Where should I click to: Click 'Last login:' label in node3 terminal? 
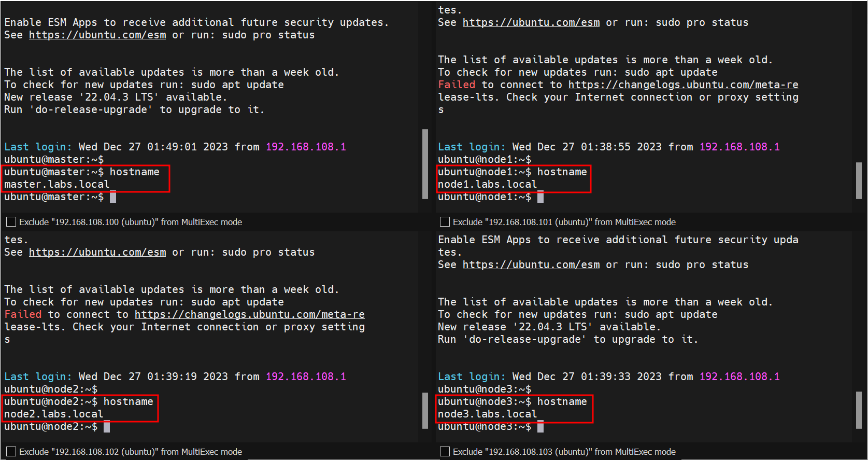tap(472, 377)
